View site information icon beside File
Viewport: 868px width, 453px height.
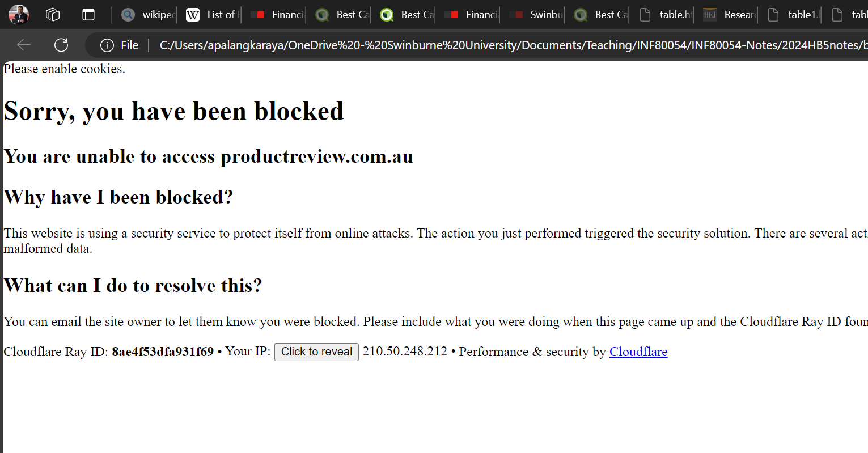[107, 45]
